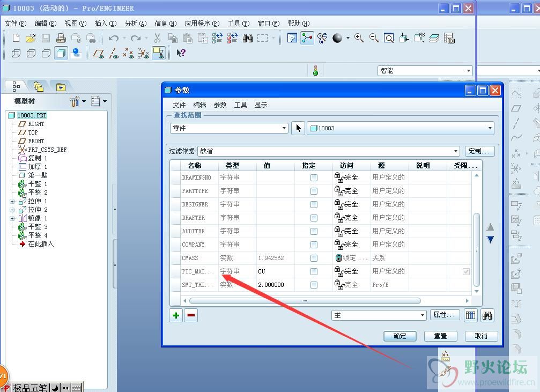Click vertical scrollbar of parameter table
The width and height of the screenshot is (540, 392).
(x=477, y=250)
